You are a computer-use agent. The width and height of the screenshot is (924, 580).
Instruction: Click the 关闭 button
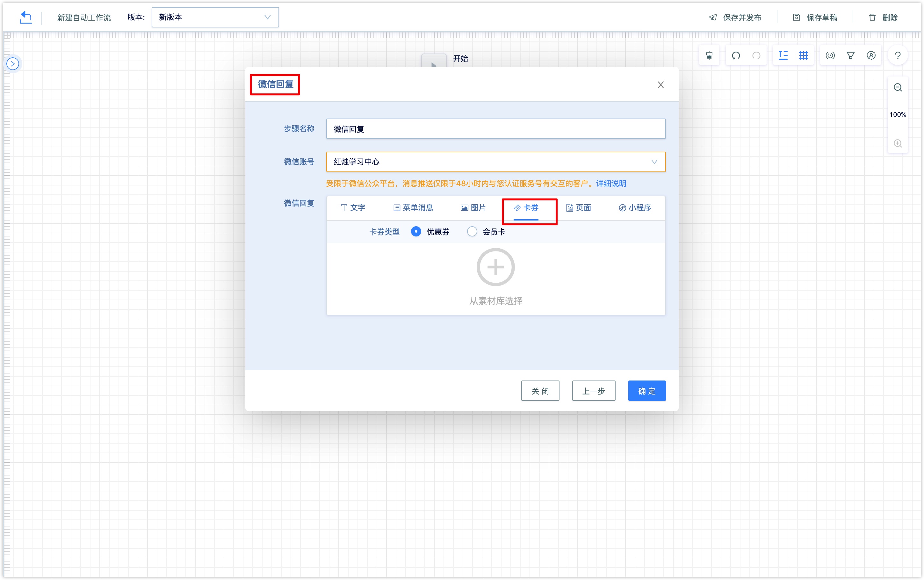tap(540, 391)
